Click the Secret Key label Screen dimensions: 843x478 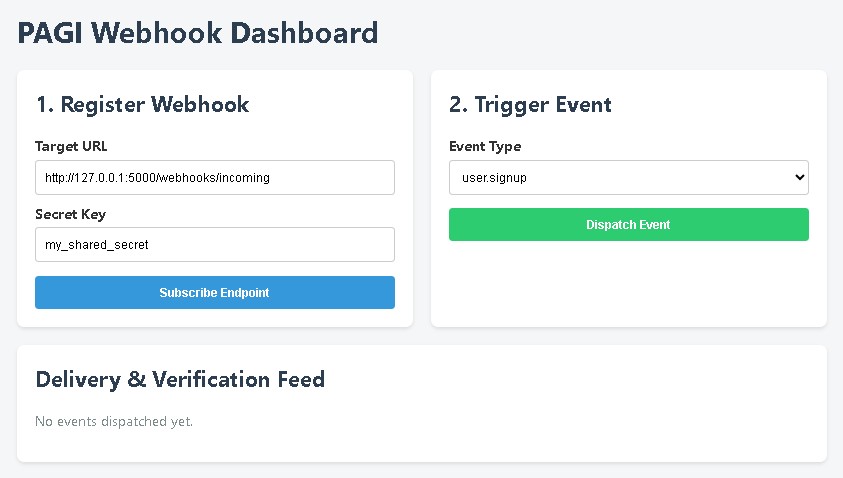70,214
